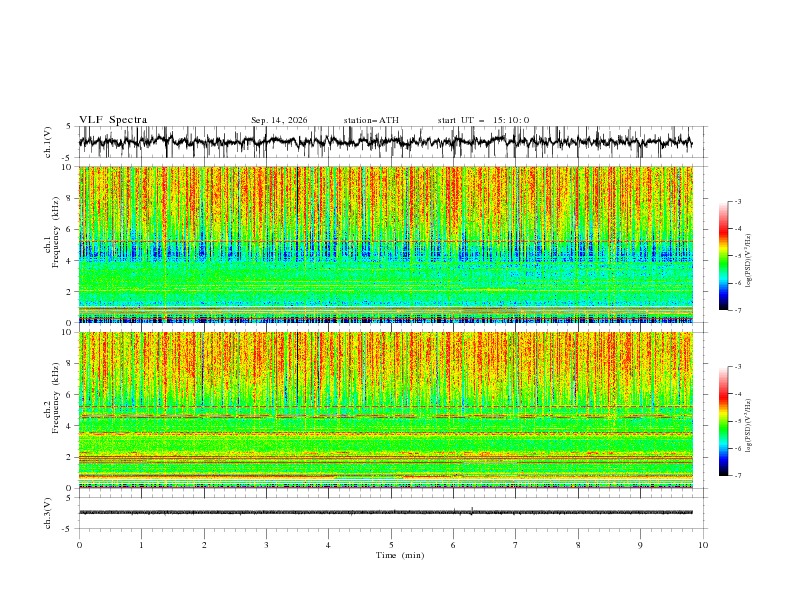
Task: Click the ch.1(V) waveform axis label
Action: point(48,142)
